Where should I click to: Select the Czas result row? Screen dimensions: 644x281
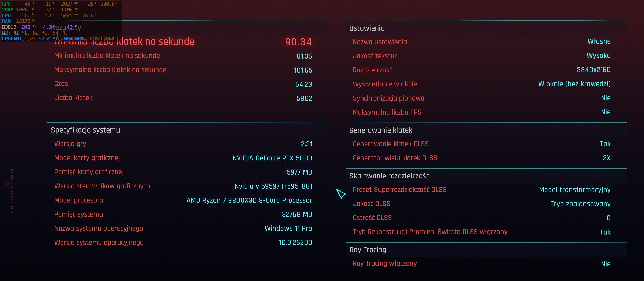coord(61,84)
